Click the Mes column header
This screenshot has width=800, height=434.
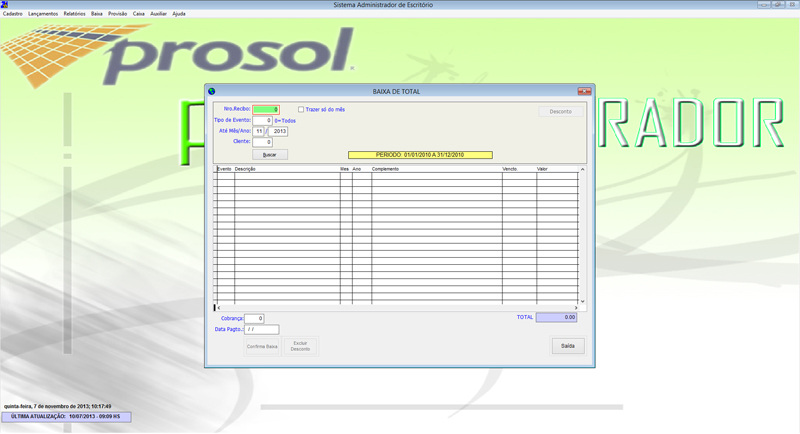tap(345, 169)
